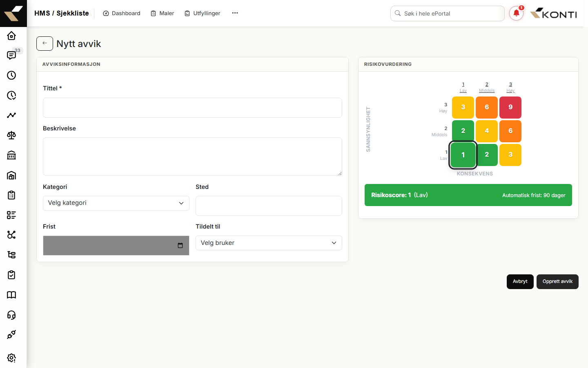Click the Opprett avvik button
The width and height of the screenshot is (588, 368).
click(557, 282)
